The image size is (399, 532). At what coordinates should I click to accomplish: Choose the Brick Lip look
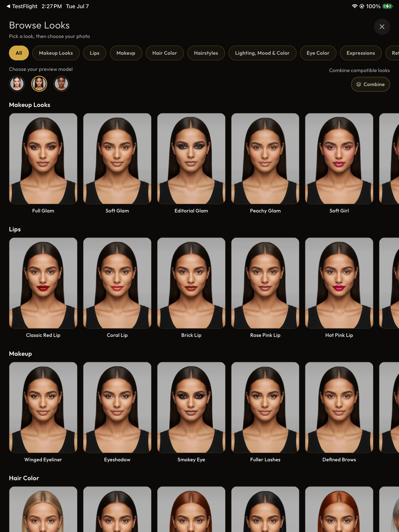pos(191,283)
